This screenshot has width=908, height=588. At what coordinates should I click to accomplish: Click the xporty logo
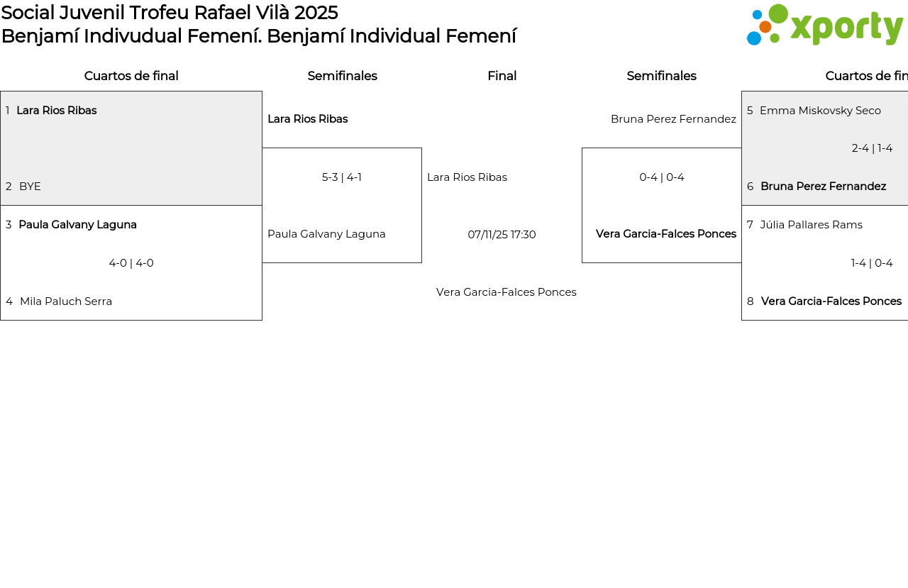(x=824, y=26)
